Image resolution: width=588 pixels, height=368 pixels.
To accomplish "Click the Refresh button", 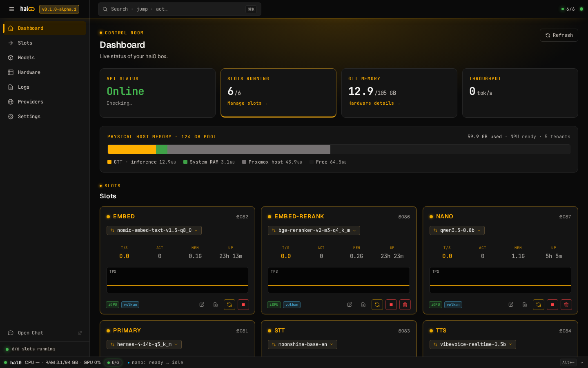I will (559, 35).
